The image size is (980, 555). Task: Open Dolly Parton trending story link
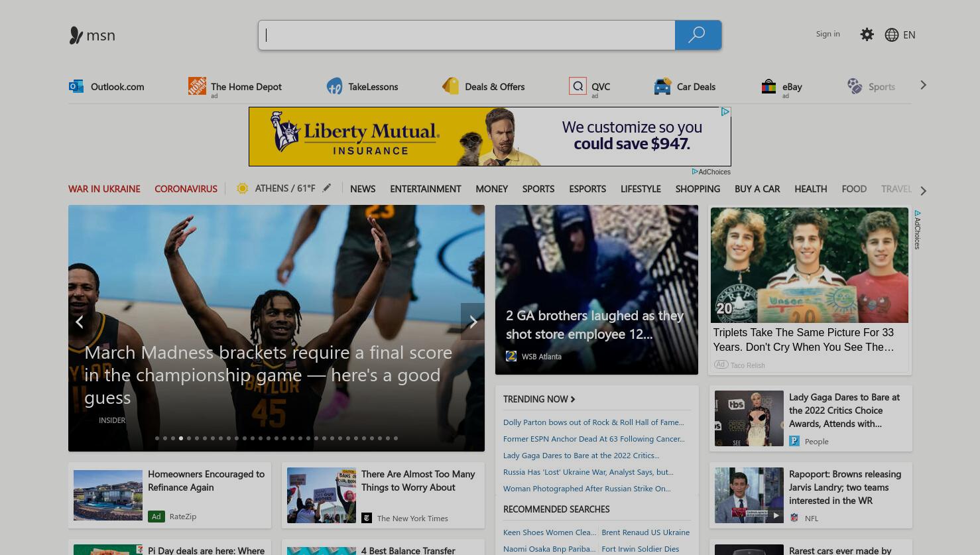pyautogui.click(x=593, y=422)
